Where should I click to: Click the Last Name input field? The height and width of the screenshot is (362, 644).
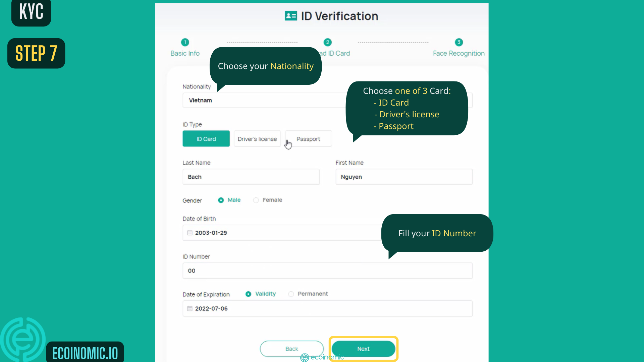[x=251, y=177]
